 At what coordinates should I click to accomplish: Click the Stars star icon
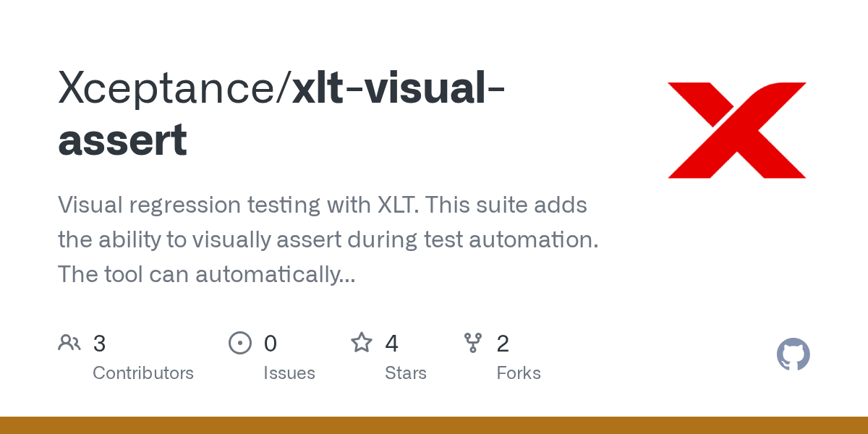click(362, 342)
